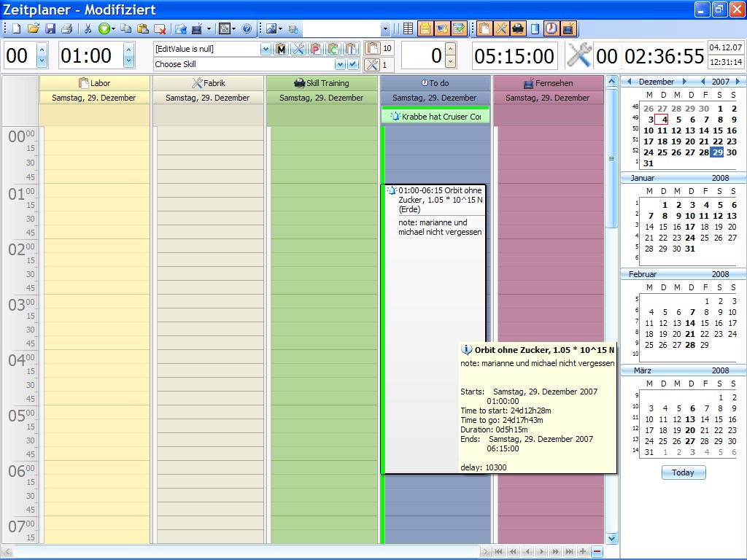The width and height of the screenshot is (747, 560).
Task: Go to previous month in the calendar navigator
Action: [629, 82]
